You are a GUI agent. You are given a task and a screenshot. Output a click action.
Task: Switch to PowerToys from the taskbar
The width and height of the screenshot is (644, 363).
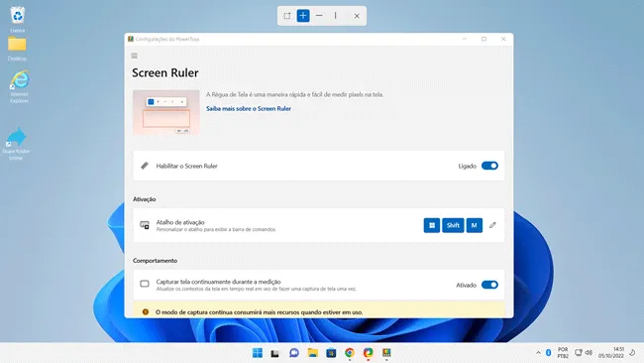coord(386,353)
